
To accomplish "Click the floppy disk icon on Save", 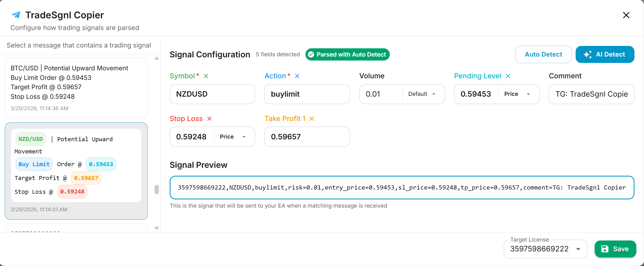I will [605, 249].
